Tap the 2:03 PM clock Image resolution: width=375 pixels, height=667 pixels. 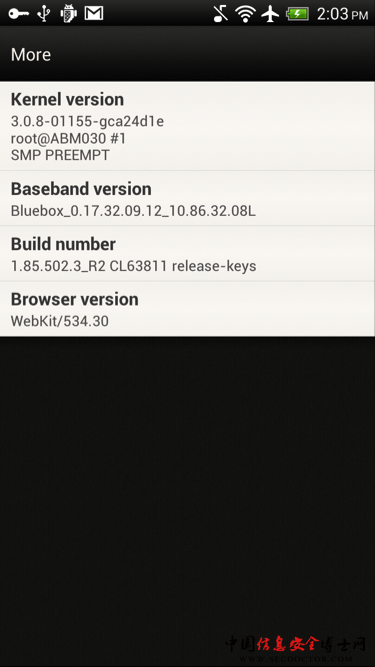[342, 14]
